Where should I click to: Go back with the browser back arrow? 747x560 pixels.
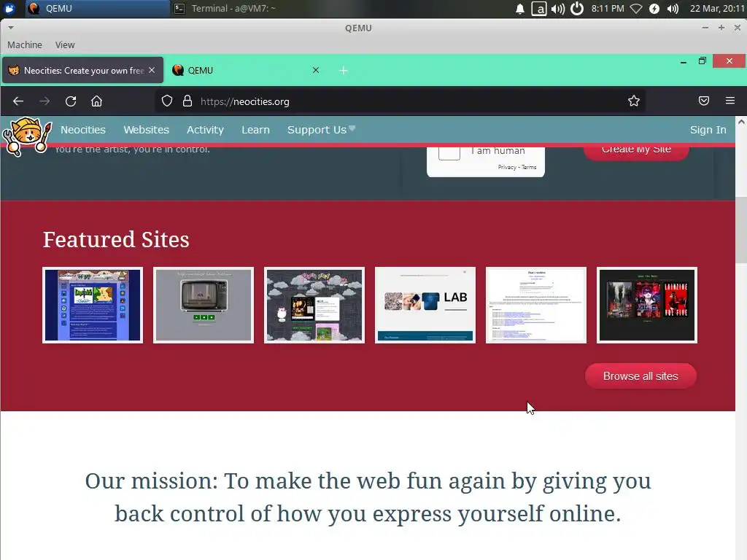click(18, 101)
